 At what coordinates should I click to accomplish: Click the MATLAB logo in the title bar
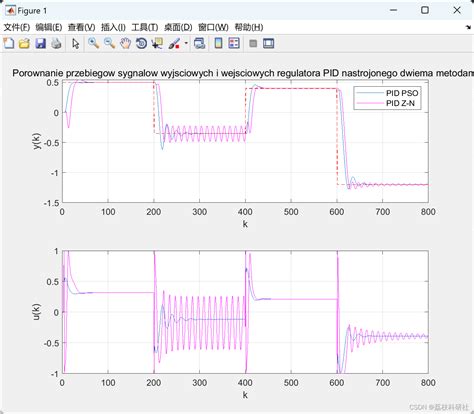tap(10, 11)
